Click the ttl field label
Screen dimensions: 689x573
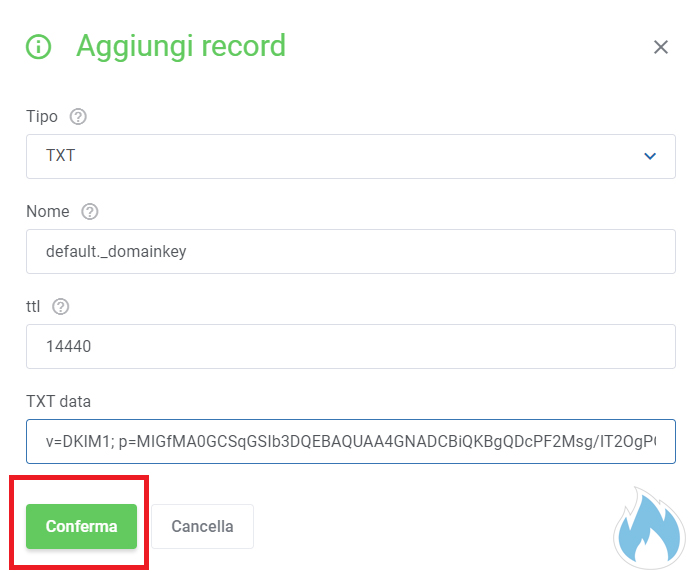pyautogui.click(x=33, y=307)
